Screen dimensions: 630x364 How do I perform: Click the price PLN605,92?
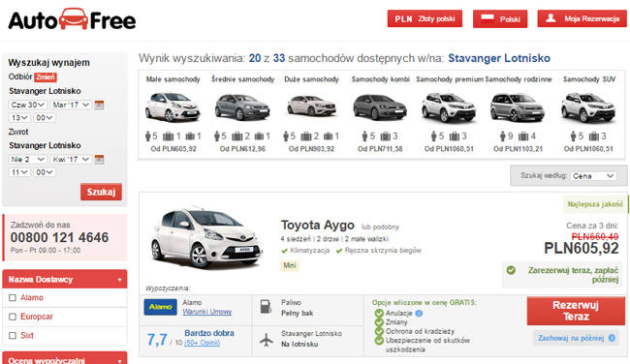click(581, 249)
